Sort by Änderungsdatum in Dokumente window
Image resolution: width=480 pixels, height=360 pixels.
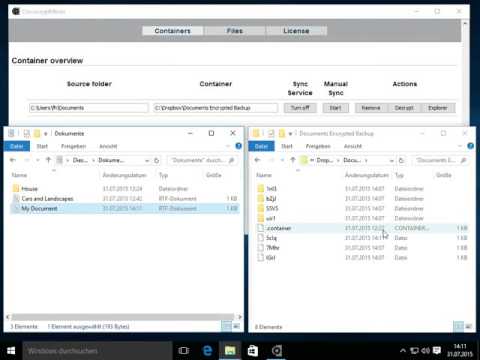(x=124, y=175)
